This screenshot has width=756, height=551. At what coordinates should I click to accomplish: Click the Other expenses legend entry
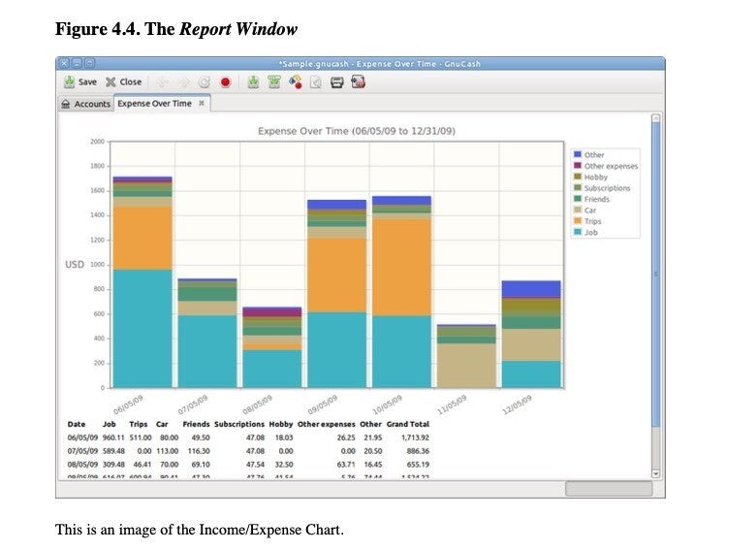pos(610,166)
